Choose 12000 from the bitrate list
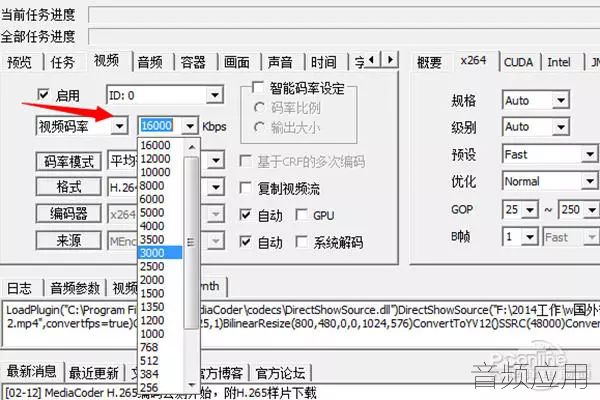 pyautogui.click(x=160, y=158)
